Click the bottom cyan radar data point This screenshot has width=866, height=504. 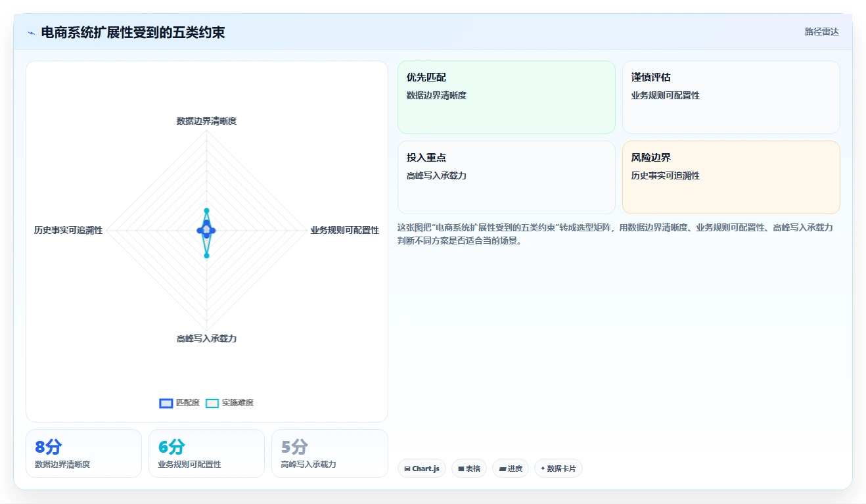pyautogui.click(x=206, y=256)
